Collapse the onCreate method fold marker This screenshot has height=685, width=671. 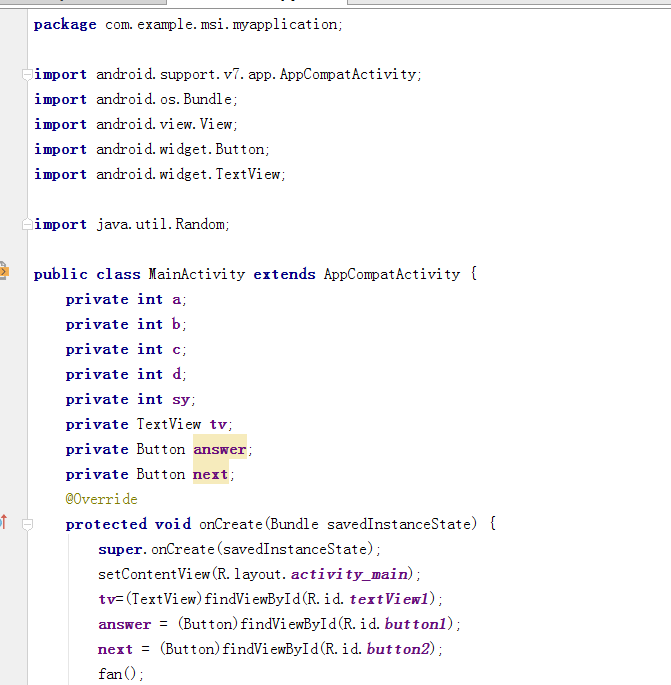[27, 524]
